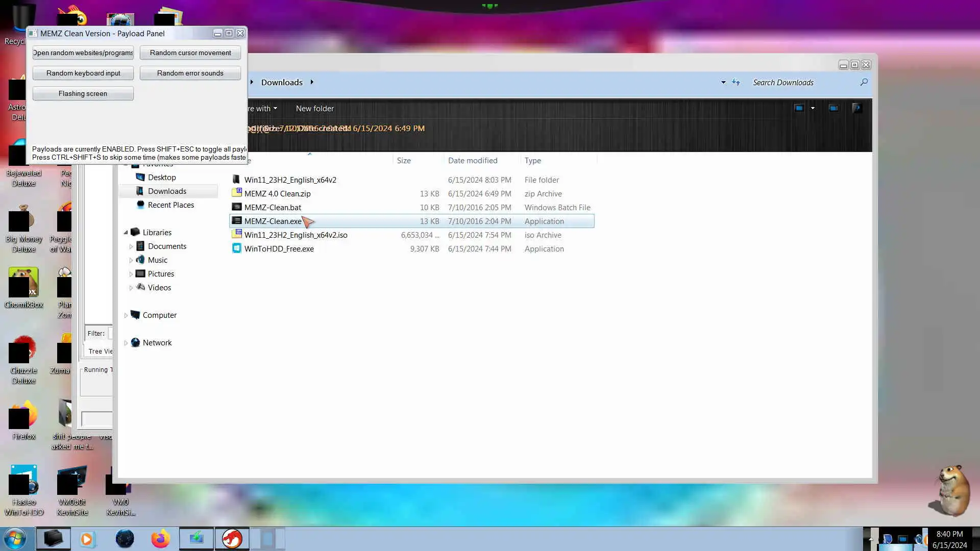
Task: Toggle Random keyboard input payload
Action: [83, 73]
